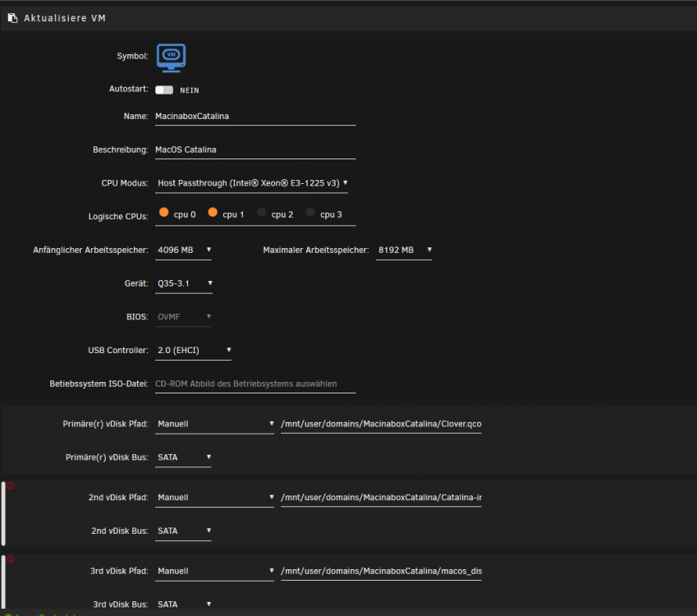Click the Aktualisiere VM title
The height and width of the screenshot is (616, 697).
point(65,18)
